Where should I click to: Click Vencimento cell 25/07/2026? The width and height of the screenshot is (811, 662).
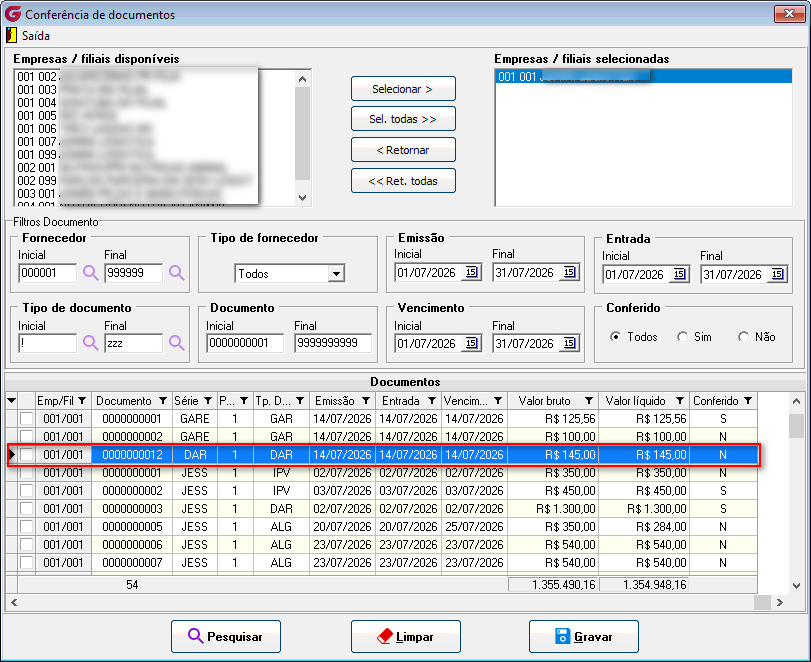pos(474,526)
